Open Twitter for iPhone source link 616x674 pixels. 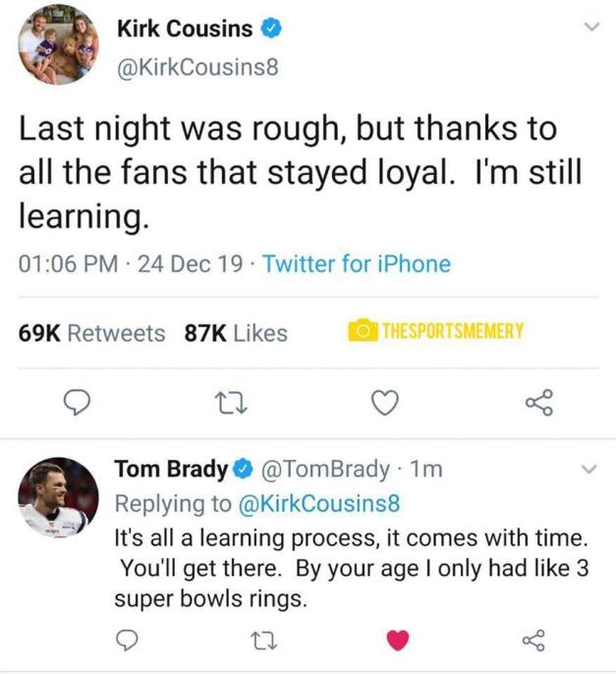click(357, 263)
